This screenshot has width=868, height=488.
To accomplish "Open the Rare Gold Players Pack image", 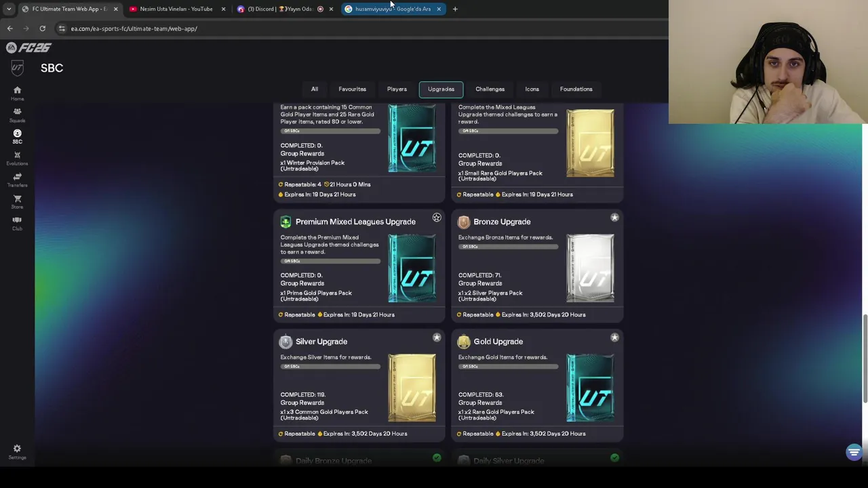I will [590, 388].
